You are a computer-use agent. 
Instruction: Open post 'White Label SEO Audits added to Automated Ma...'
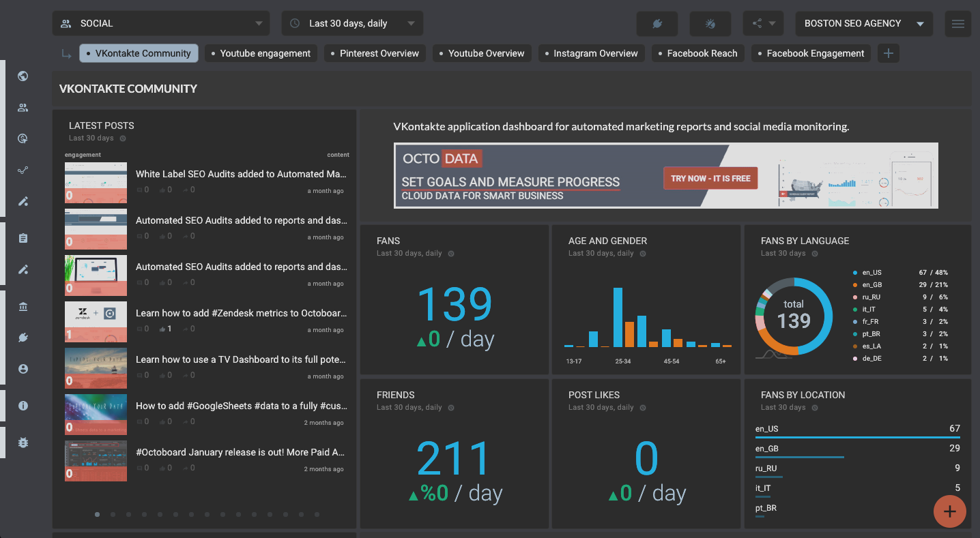[x=241, y=174]
